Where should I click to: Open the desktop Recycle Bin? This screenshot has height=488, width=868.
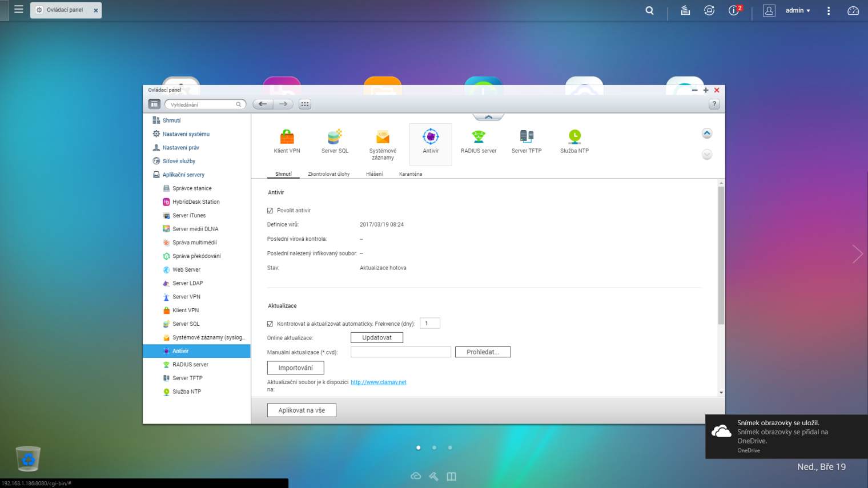(x=28, y=458)
